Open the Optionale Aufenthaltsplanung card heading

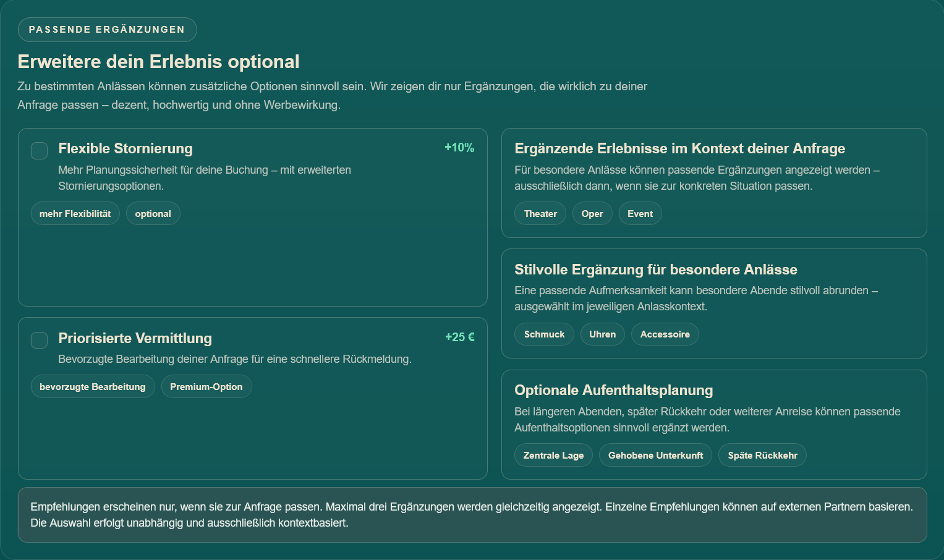(x=613, y=391)
